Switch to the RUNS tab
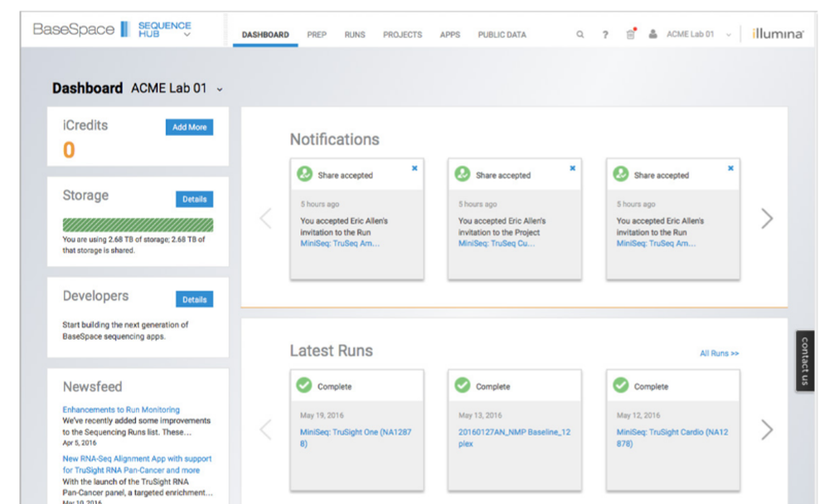 (355, 35)
